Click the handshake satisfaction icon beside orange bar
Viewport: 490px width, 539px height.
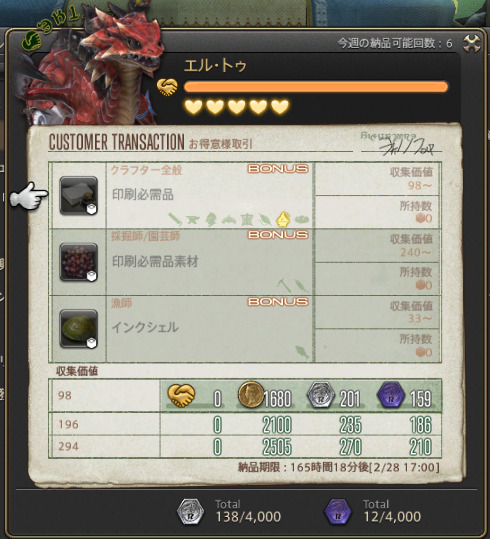point(167,87)
